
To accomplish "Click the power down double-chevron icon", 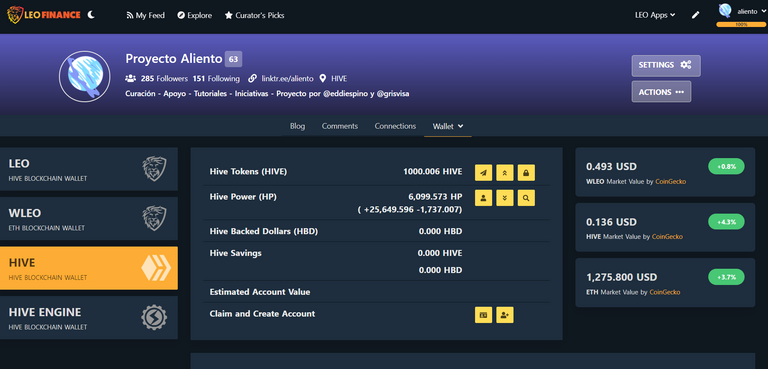I will pyautogui.click(x=505, y=198).
